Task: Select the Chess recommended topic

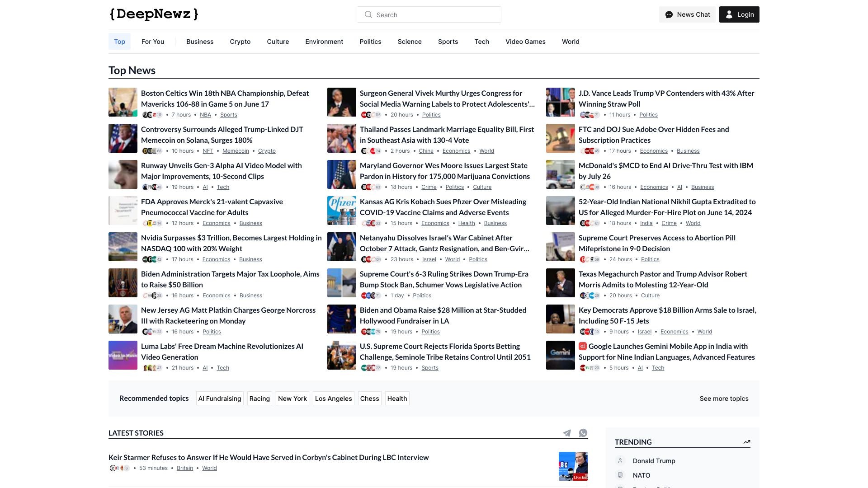Action: (x=370, y=398)
